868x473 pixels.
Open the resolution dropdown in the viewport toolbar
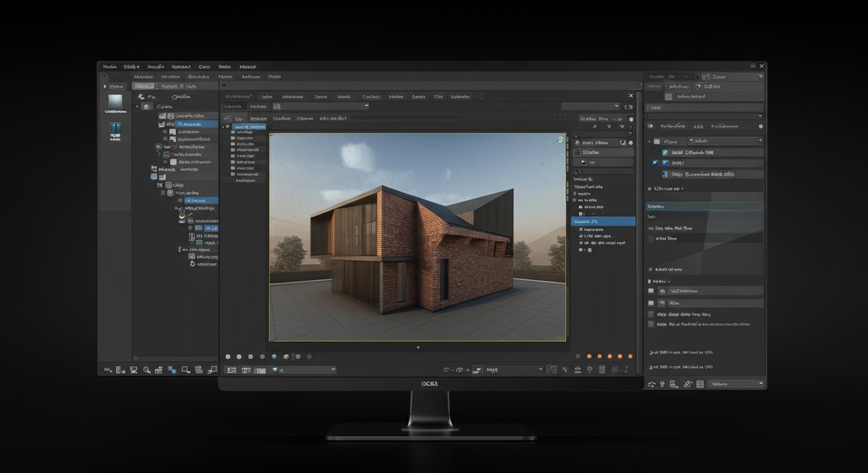[514, 369]
